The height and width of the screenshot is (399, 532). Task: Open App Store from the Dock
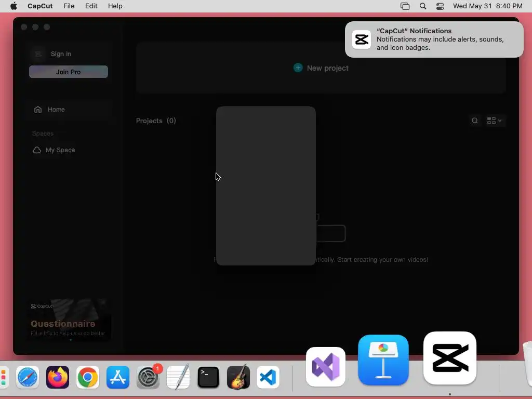pos(118,377)
